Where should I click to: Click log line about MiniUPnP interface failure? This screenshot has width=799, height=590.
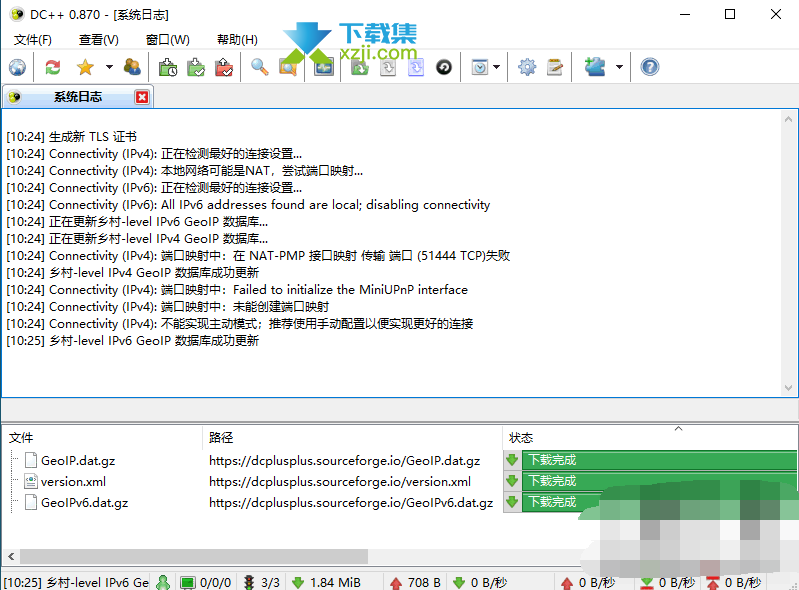[237, 289]
